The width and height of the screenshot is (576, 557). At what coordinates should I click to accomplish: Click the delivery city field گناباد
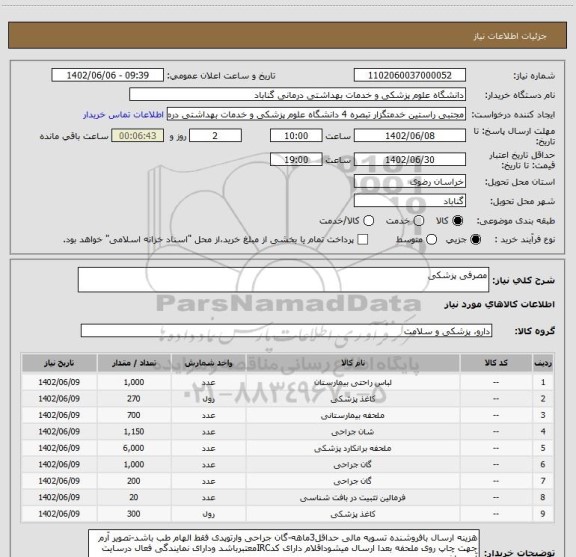[410, 201]
